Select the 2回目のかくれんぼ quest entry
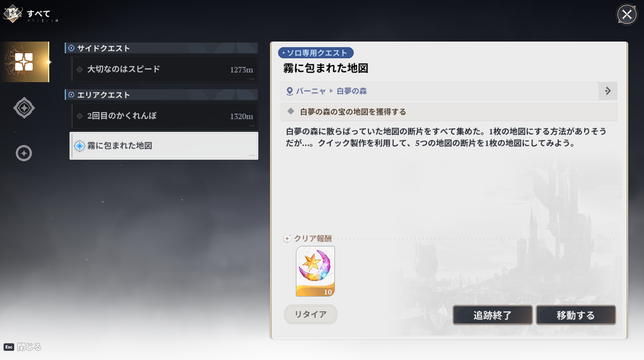The height and width of the screenshot is (360, 644). 163,116
